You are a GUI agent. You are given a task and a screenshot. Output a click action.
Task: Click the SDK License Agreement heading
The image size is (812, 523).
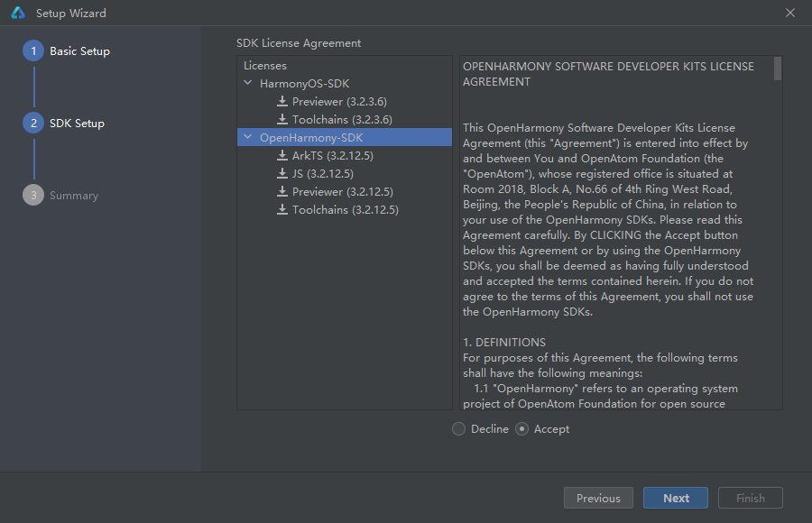[x=299, y=43]
